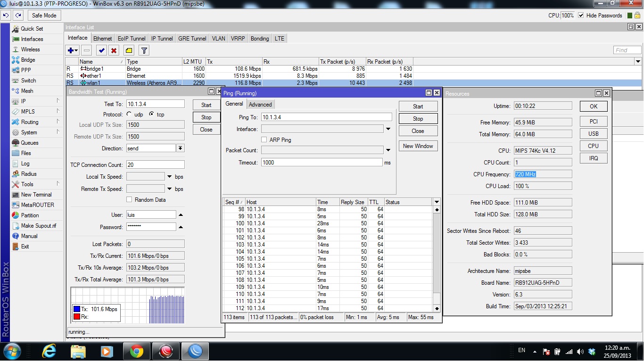Image resolution: width=644 pixels, height=362 pixels.
Task: Open the Partition sidebar icon
Action: tap(16, 215)
